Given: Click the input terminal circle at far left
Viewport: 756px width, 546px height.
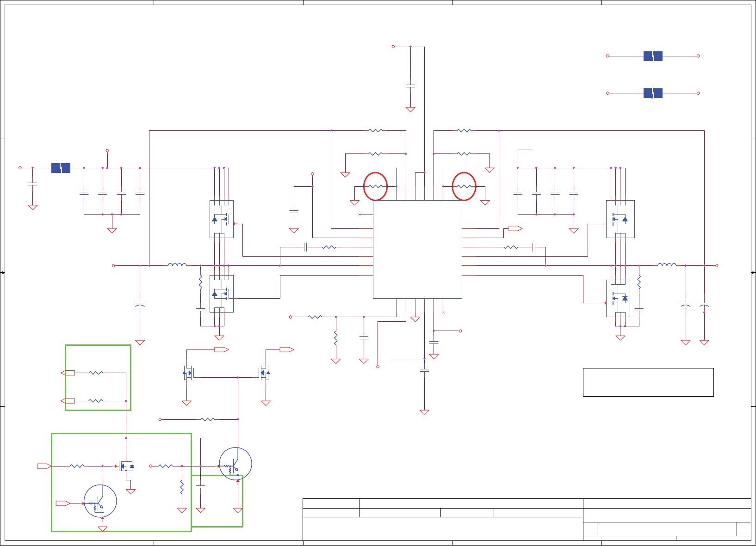Looking at the screenshot, I should (x=20, y=168).
